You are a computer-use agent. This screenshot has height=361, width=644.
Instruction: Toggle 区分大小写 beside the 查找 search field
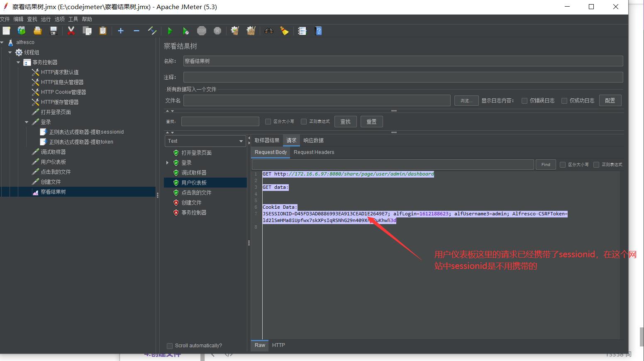click(x=268, y=122)
